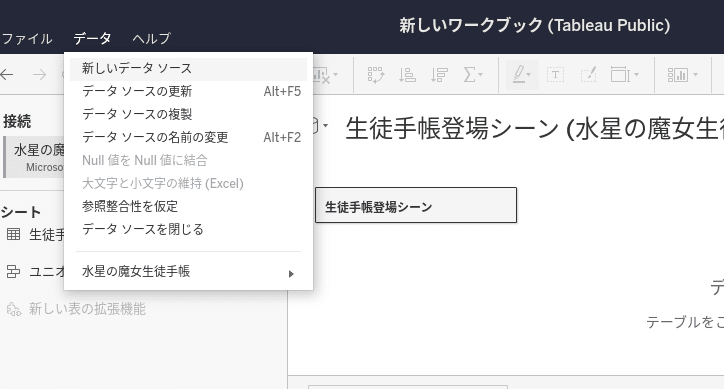Click the ユニオン union icon

[x=13, y=272]
